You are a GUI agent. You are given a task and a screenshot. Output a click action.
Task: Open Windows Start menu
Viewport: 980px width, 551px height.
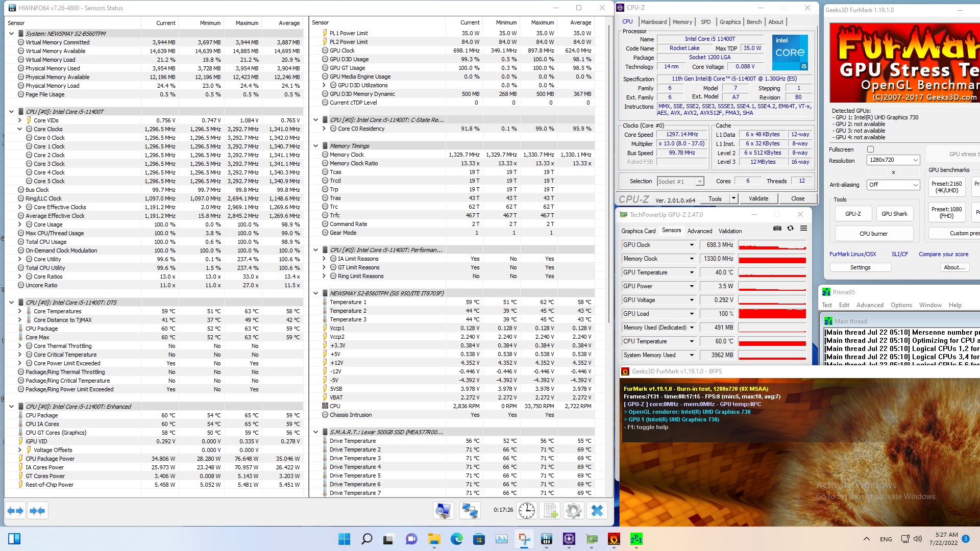[345, 539]
